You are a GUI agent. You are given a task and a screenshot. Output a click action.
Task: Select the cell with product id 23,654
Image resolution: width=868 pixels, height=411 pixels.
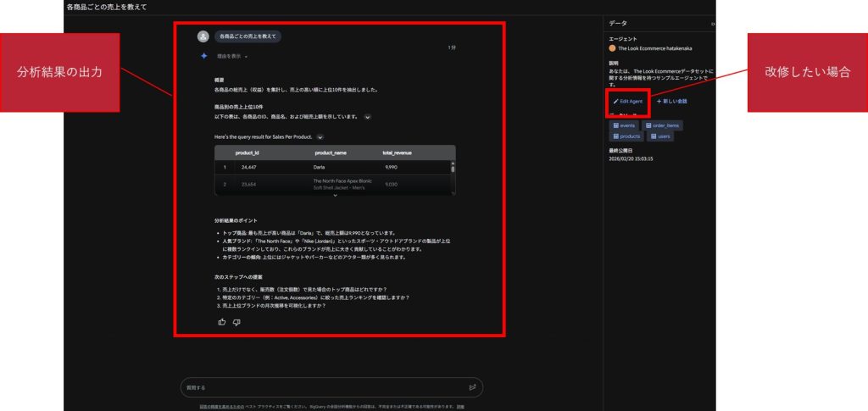coord(248,184)
